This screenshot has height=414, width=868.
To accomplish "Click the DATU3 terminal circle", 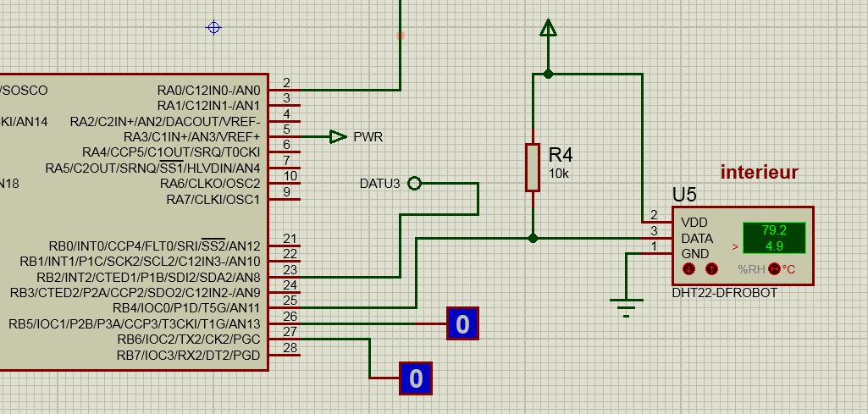I will 414,183.
